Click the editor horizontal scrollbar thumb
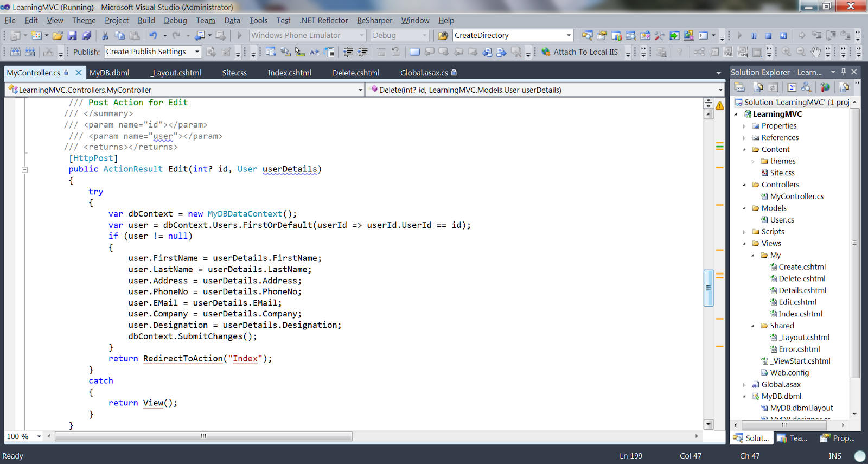 coord(203,436)
